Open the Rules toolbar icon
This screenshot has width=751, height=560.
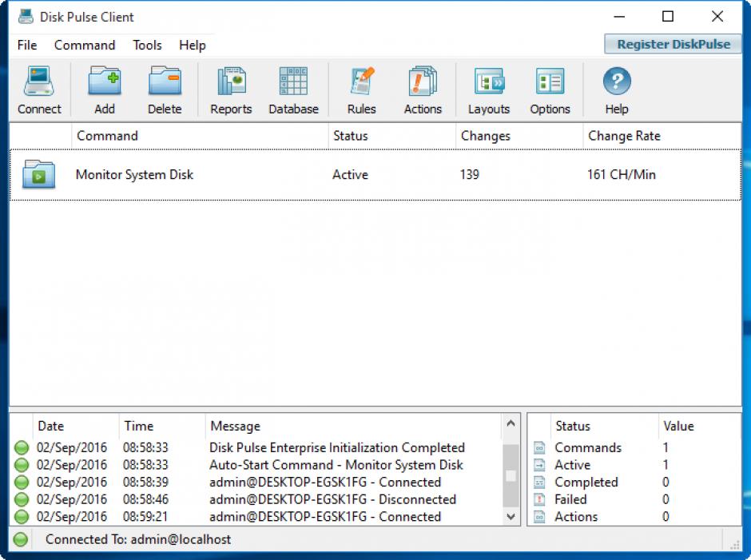click(x=362, y=81)
